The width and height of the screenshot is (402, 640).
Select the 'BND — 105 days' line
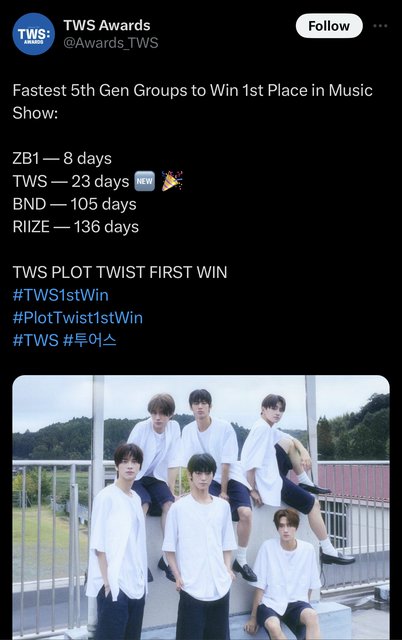coord(75,204)
